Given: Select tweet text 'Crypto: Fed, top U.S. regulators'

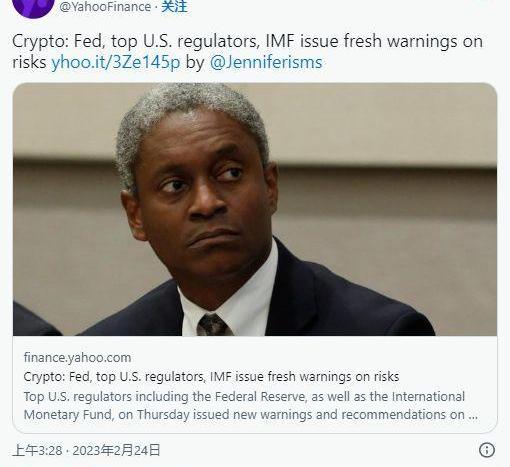Looking at the screenshot, I should coord(136,42).
